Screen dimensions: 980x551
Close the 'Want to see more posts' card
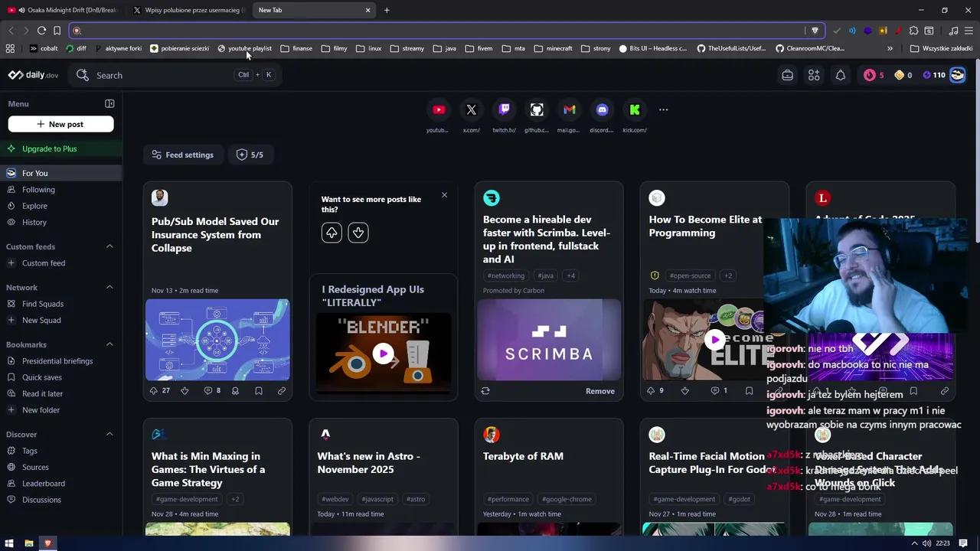coord(444,195)
